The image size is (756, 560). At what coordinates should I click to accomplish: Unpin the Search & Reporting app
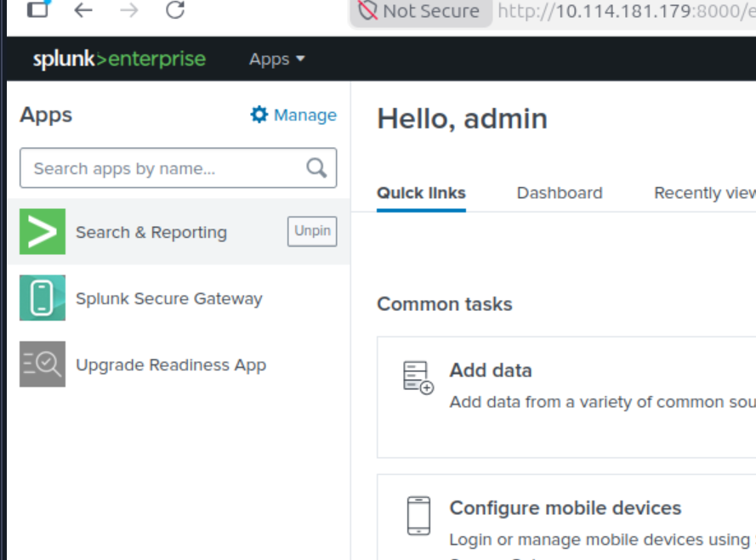312,231
